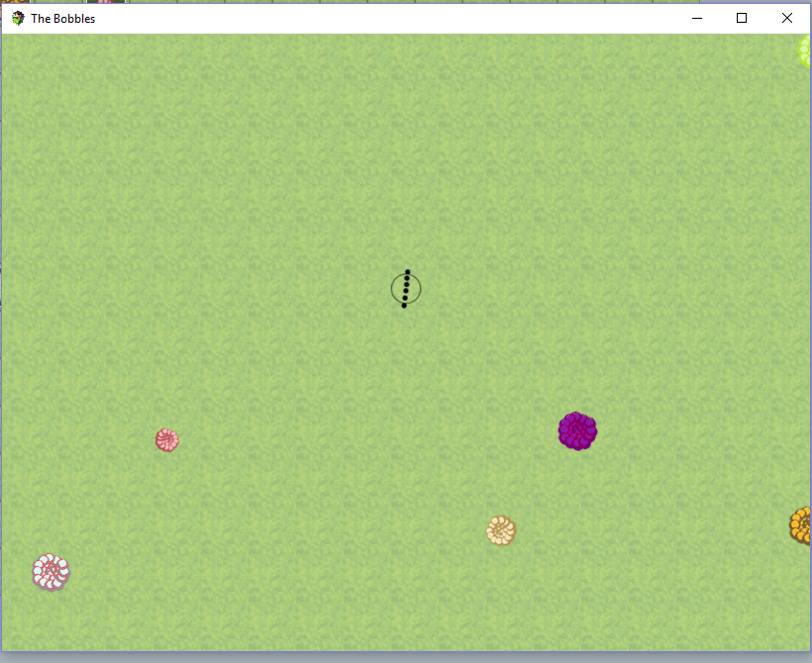Screen dimensions: 812x663
Task: Click the orange bobble at right edge
Action: (x=801, y=525)
